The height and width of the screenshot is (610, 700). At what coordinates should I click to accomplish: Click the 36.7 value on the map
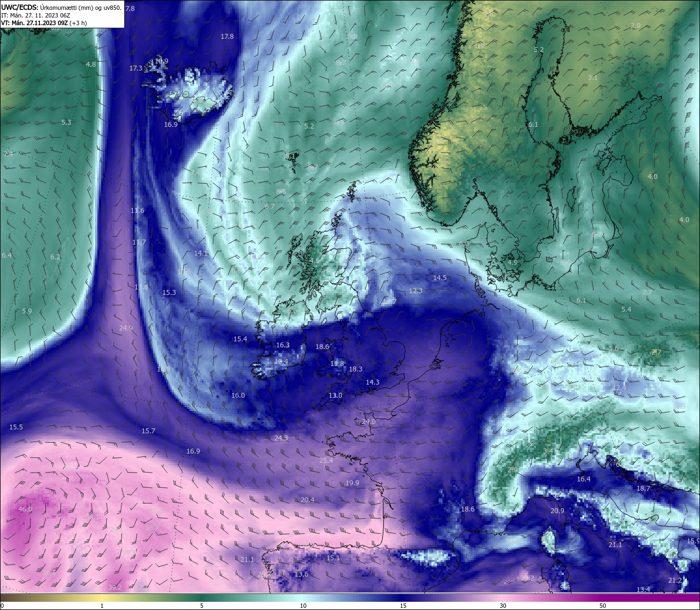pyautogui.click(x=152, y=528)
